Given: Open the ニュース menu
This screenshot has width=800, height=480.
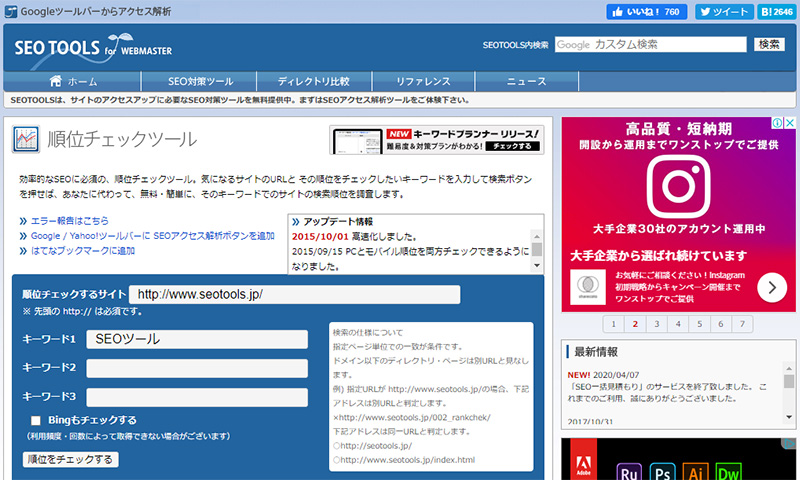Looking at the screenshot, I should tap(527, 81).
